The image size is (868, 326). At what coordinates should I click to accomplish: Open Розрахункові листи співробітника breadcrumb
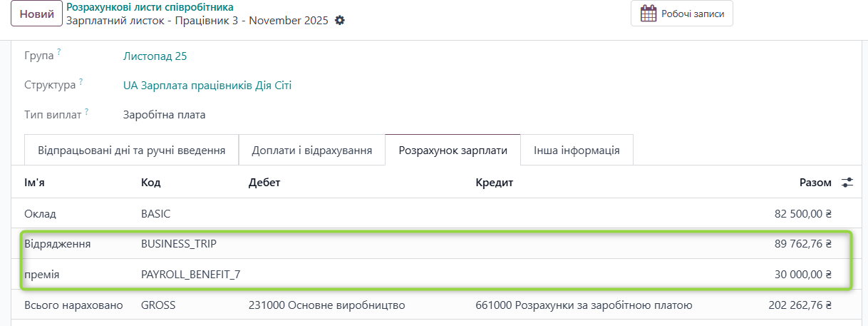150,7
